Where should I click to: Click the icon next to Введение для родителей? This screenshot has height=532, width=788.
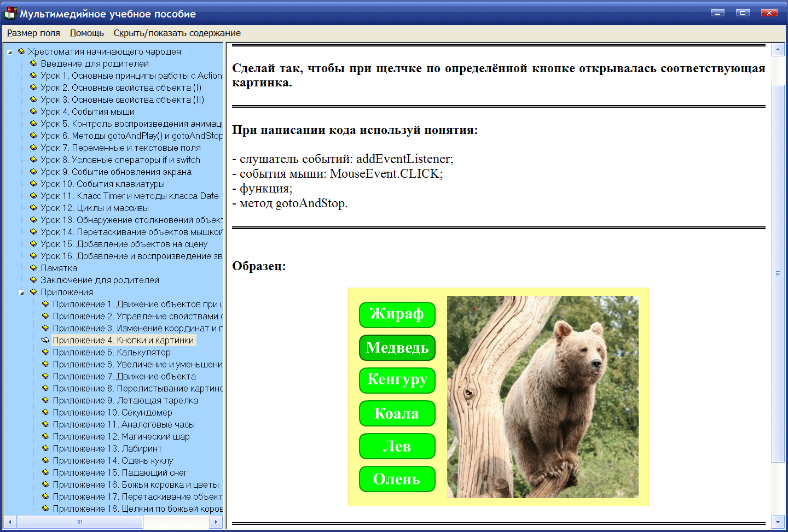tap(34, 63)
